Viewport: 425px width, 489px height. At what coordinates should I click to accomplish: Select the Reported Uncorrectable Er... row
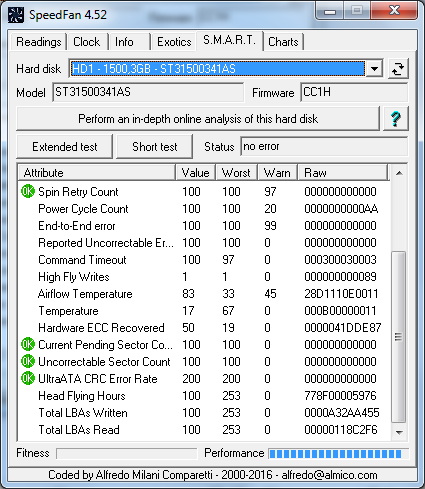coord(203,243)
